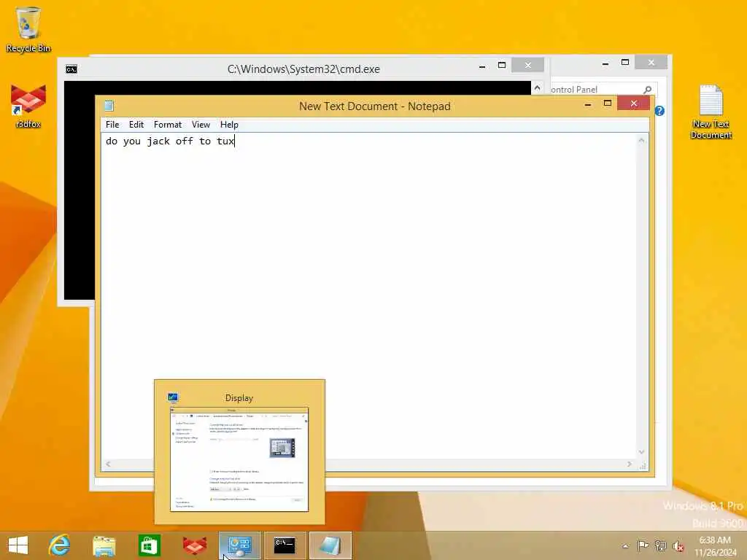Maximize the Control Panel window
Viewport: 747px width, 560px height.
pyautogui.click(x=625, y=63)
